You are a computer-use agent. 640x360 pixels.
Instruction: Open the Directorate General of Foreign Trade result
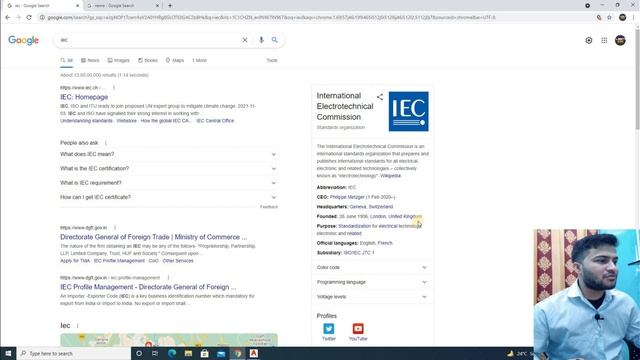(x=153, y=237)
